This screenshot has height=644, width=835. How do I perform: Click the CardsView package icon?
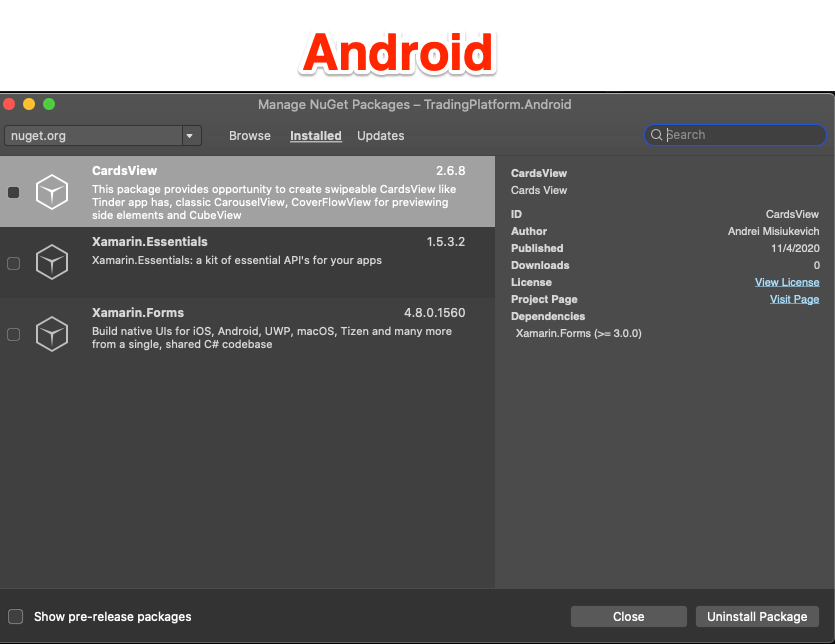pyautogui.click(x=52, y=192)
